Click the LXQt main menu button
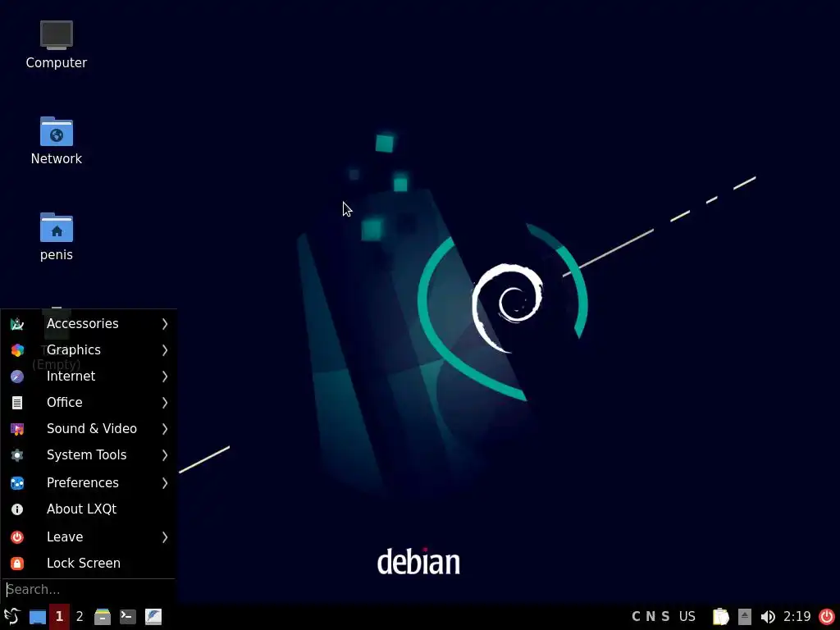840x630 pixels. (11, 617)
